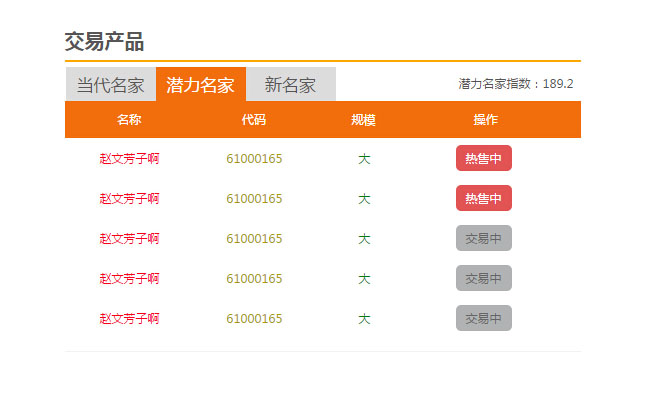This screenshot has width=650, height=400.
Task: Switch to the 当代名家 tab
Action: [x=110, y=85]
